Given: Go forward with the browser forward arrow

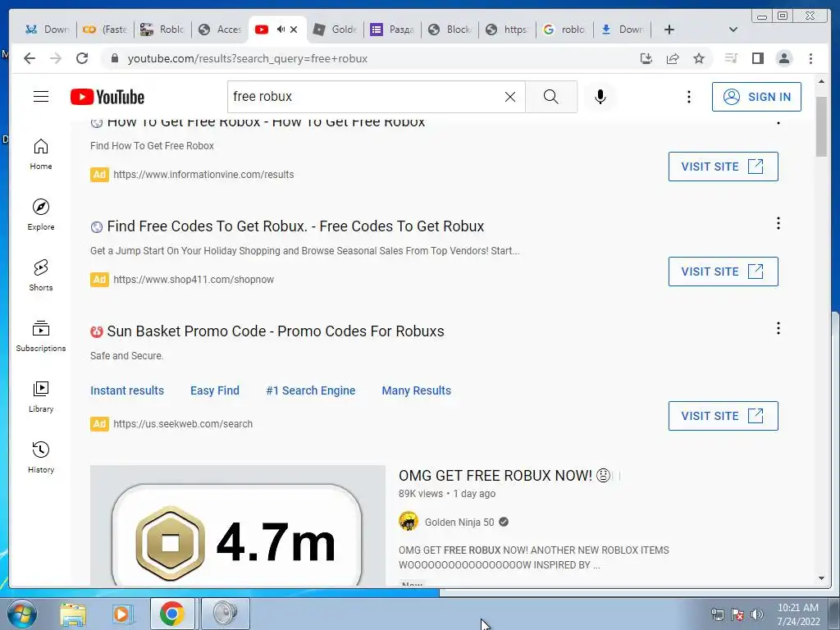Looking at the screenshot, I should click(x=56, y=58).
